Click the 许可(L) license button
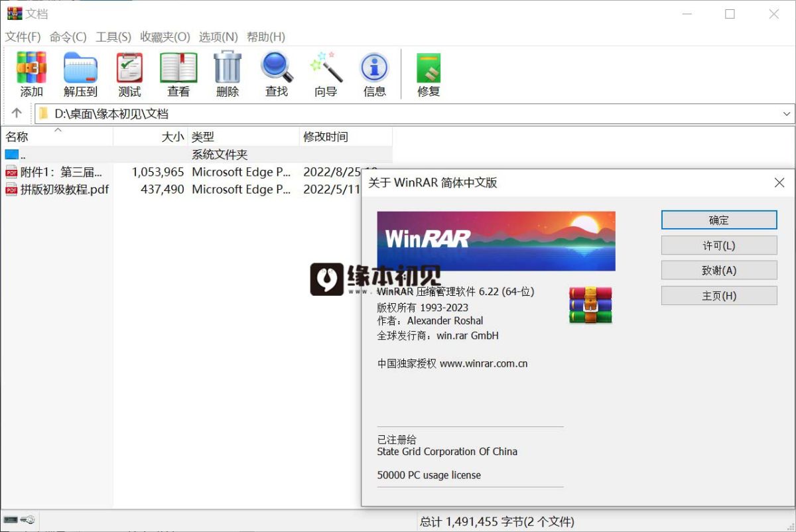This screenshot has height=532, width=796. click(719, 245)
